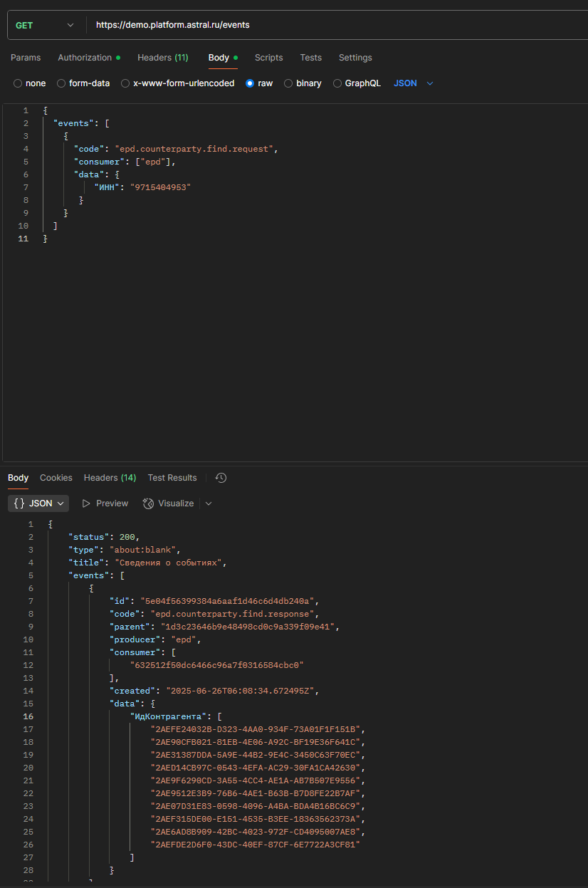Switch to the Test Results tab
Image resolution: width=588 pixels, height=888 pixels.
coord(172,478)
